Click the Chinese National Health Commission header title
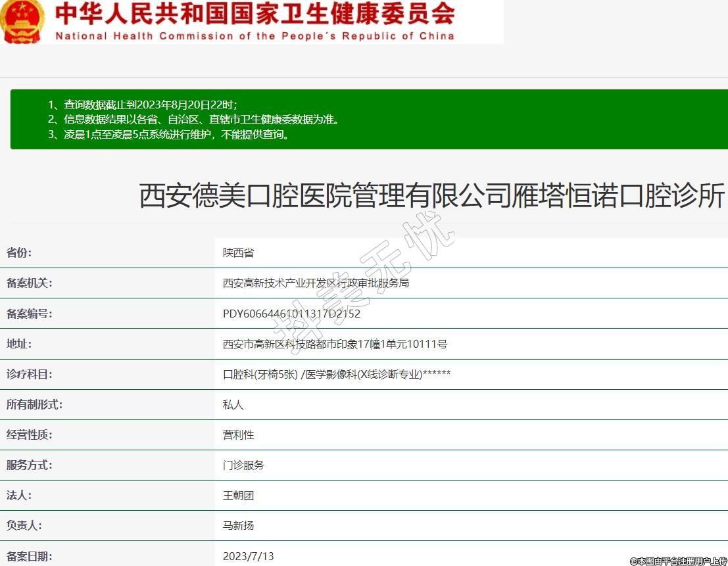This screenshot has height=566, width=728. pyautogui.click(x=255, y=13)
